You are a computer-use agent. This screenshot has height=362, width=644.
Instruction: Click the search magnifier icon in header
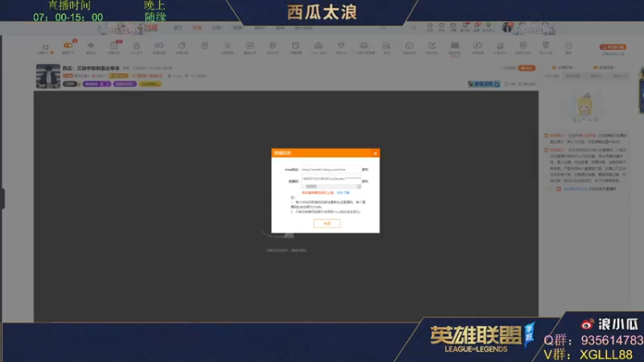coord(414,27)
